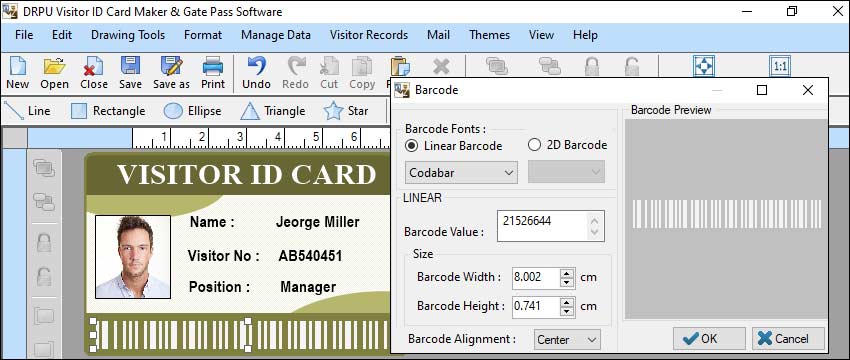Open the Visitor Records menu
The width and height of the screenshot is (850, 360).
coord(369,35)
